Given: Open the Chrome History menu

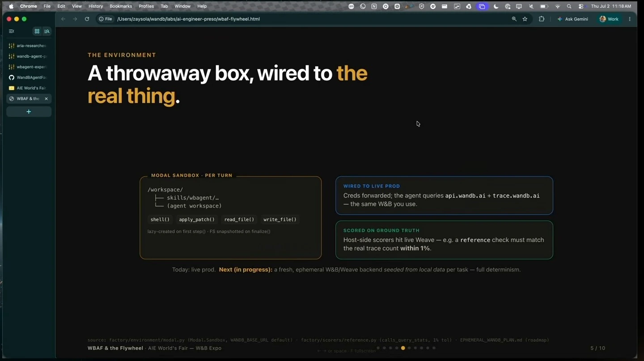Looking at the screenshot, I should (x=96, y=6).
